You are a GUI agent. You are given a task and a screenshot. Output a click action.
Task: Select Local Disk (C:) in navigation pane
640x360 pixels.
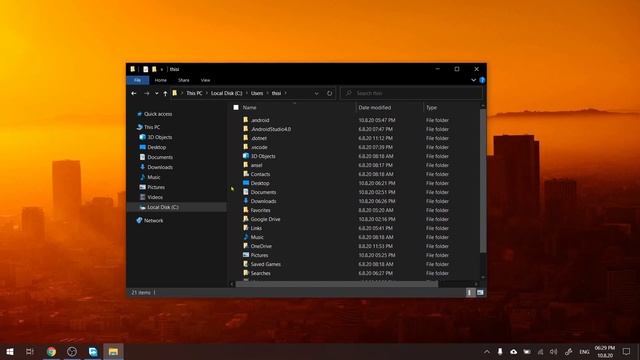(163, 207)
